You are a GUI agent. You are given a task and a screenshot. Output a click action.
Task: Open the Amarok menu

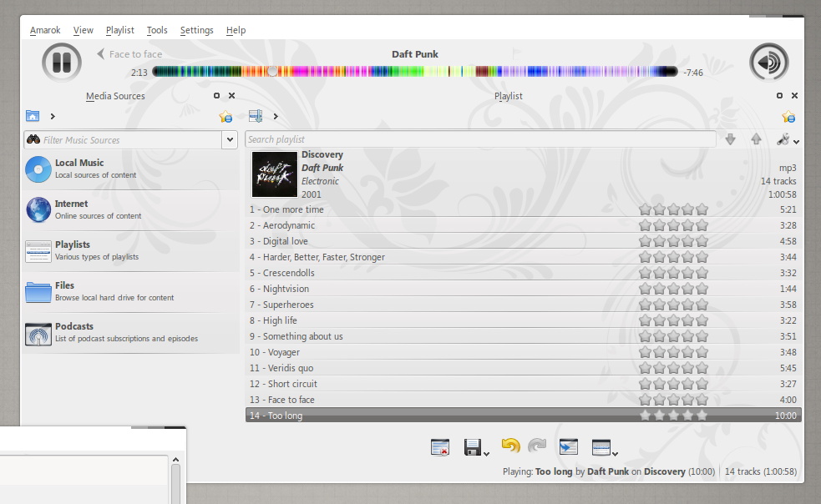click(45, 30)
